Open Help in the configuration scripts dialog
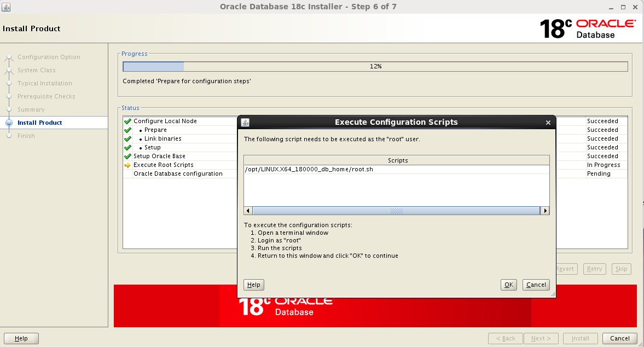 (253, 285)
